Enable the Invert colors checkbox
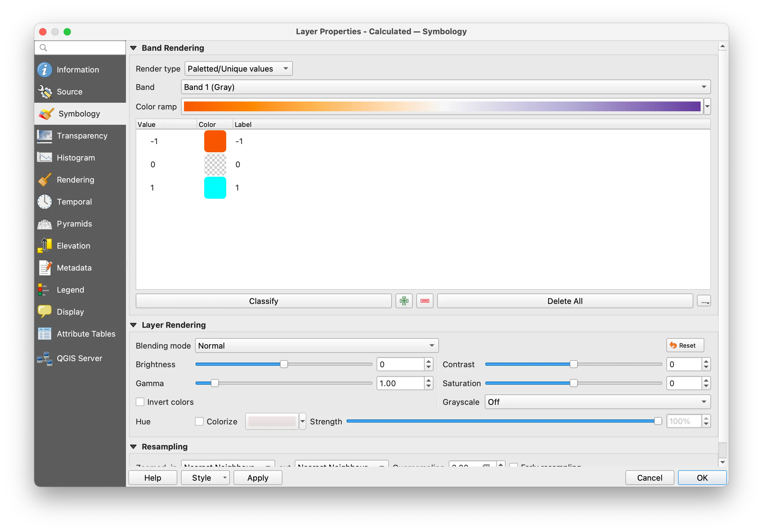Screen dimensions: 763x532 (x=140, y=402)
